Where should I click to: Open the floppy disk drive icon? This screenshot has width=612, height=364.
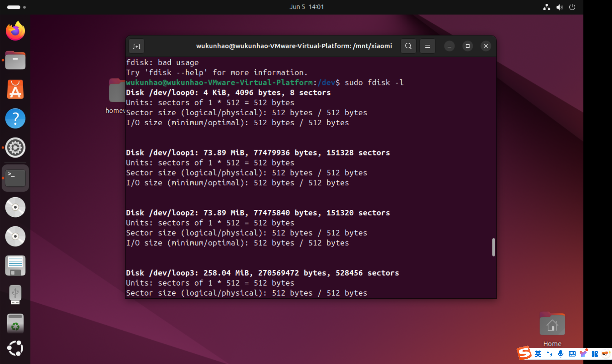(x=15, y=266)
